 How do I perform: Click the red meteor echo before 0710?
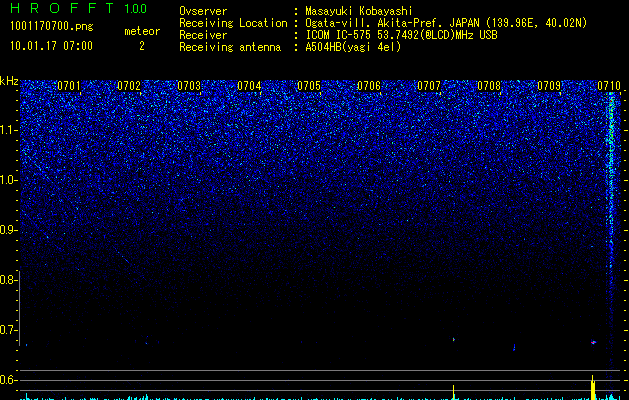pyautogui.click(x=593, y=342)
